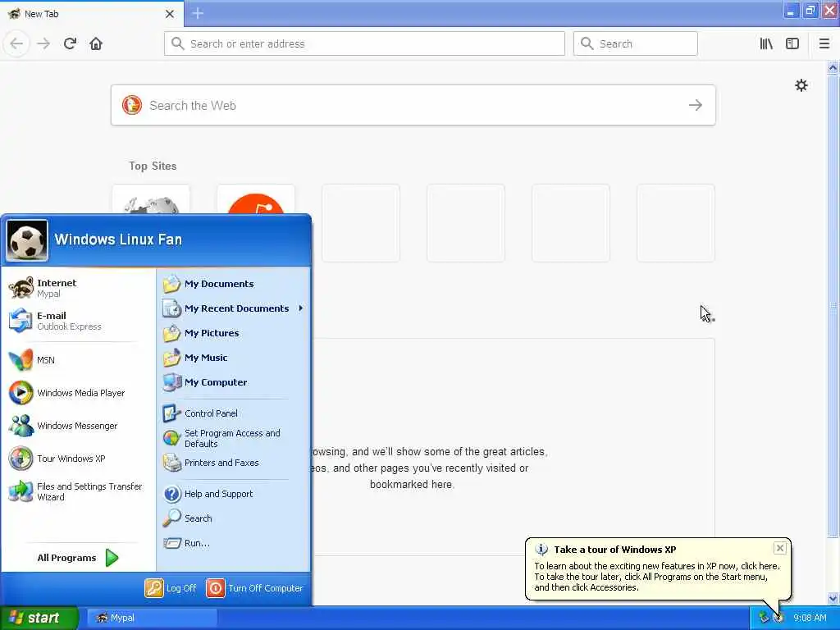Screen dimensions: 840x630
Task: Expand My Recent Documents submenu
Action: coord(234,308)
